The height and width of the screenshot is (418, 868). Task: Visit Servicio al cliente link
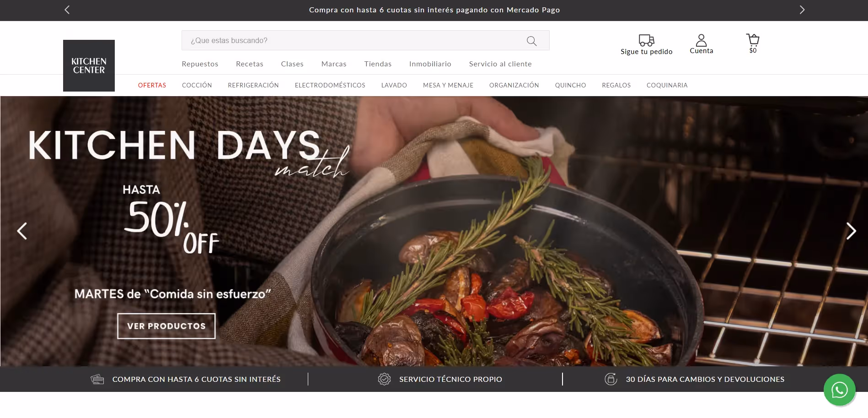pos(500,64)
